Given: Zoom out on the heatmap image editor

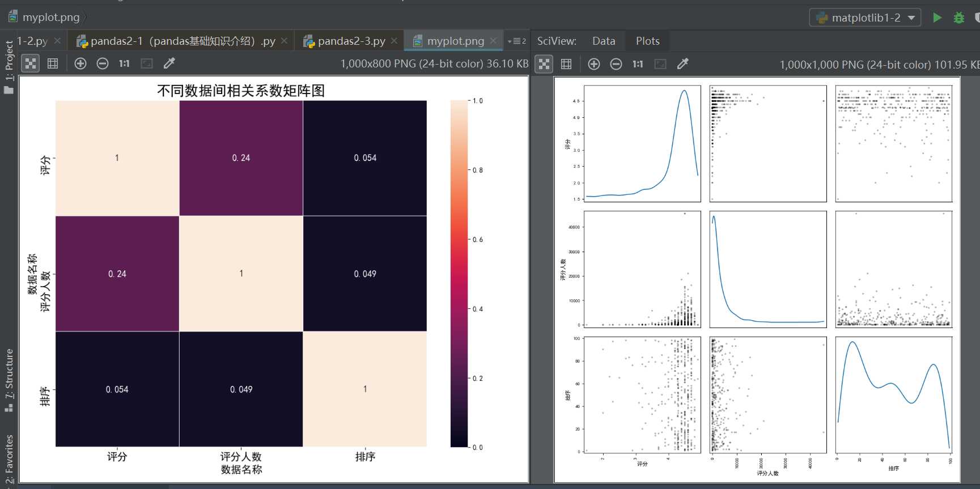Looking at the screenshot, I should (103, 63).
